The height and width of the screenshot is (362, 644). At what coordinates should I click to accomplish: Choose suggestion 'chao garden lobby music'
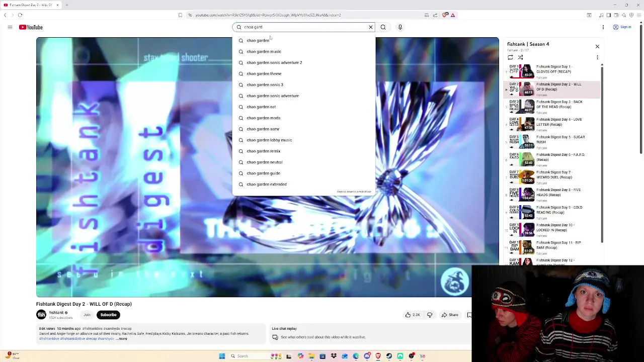click(x=304, y=140)
